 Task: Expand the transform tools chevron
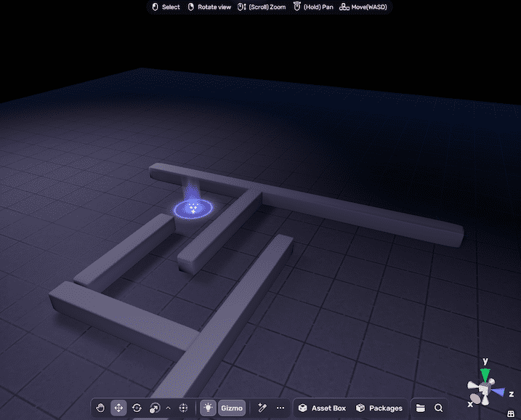[x=168, y=408]
